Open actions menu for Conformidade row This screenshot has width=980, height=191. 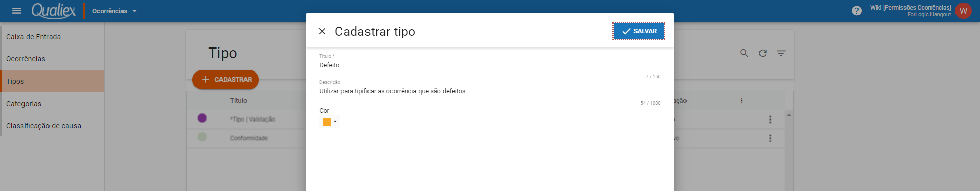point(770,138)
